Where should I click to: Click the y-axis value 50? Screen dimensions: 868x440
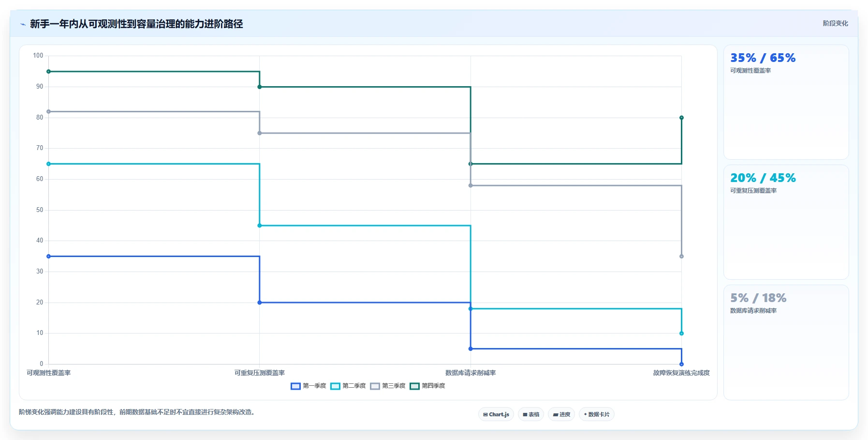coord(40,210)
